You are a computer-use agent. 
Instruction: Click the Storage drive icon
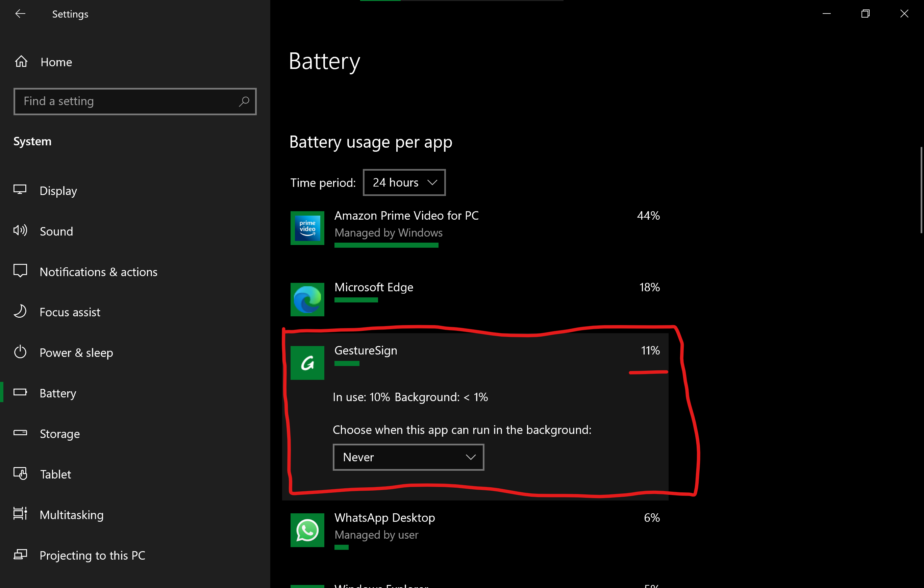click(20, 433)
